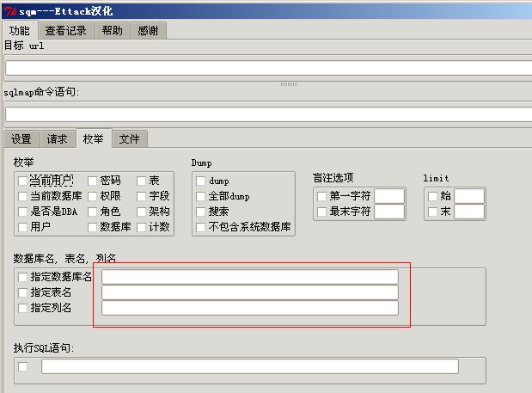Check the 指定表名 checkbox
The image size is (532, 393).
22,292
